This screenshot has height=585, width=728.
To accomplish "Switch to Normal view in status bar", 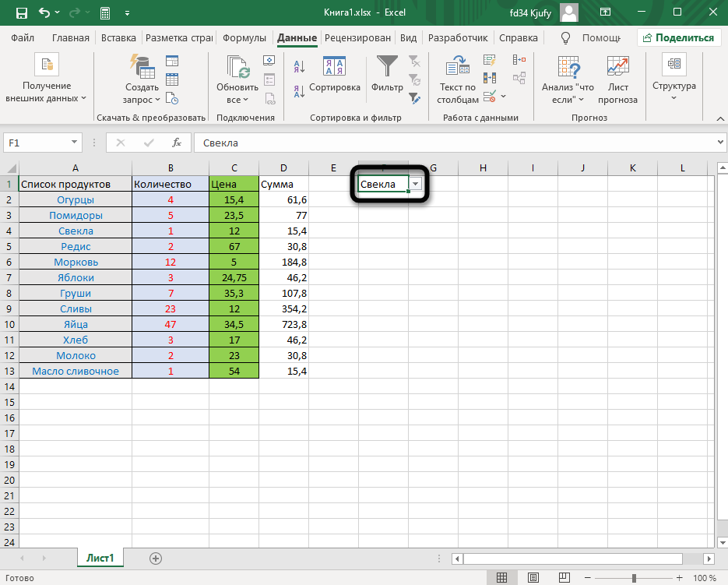I will [502, 578].
